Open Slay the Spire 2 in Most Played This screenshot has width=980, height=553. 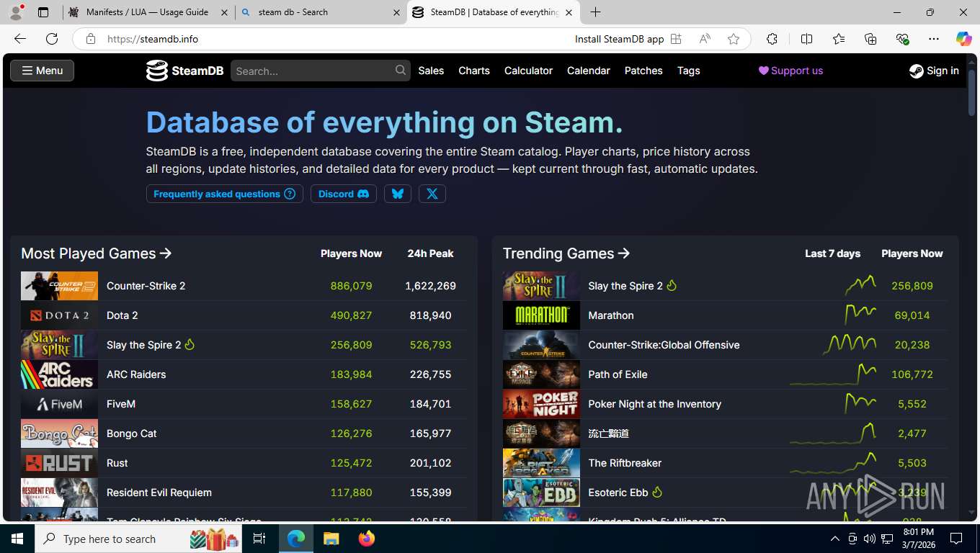(x=144, y=345)
